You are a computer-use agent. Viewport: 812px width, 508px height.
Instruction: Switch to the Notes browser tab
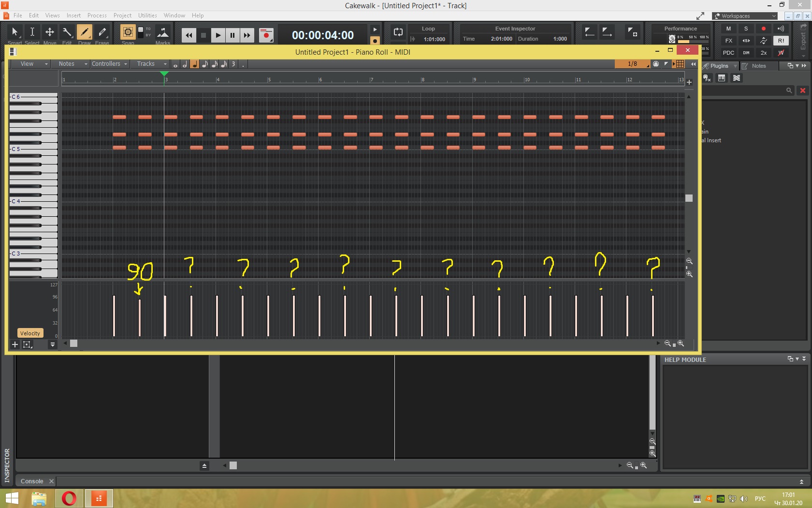click(758, 66)
